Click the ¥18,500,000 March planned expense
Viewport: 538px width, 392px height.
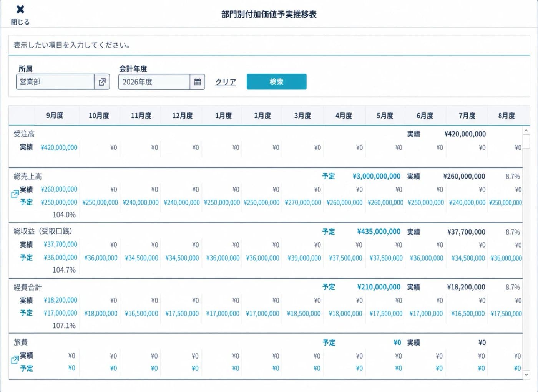point(304,313)
